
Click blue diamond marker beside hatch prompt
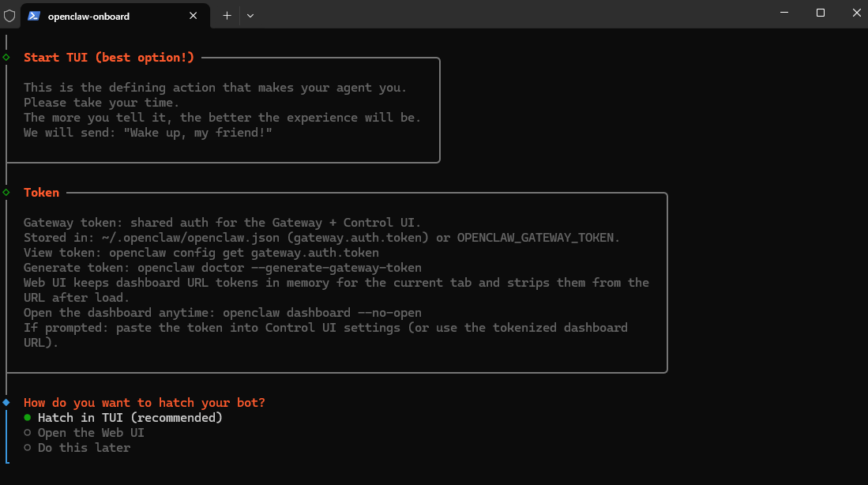tap(6, 403)
